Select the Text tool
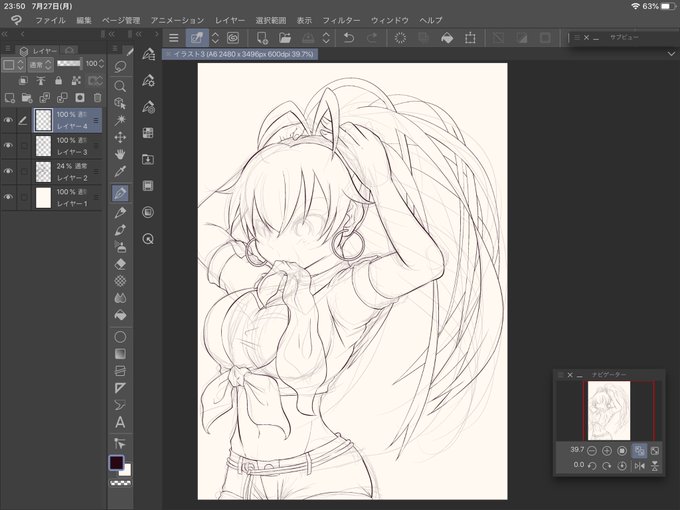Image resolution: width=680 pixels, height=510 pixels. (120, 422)
